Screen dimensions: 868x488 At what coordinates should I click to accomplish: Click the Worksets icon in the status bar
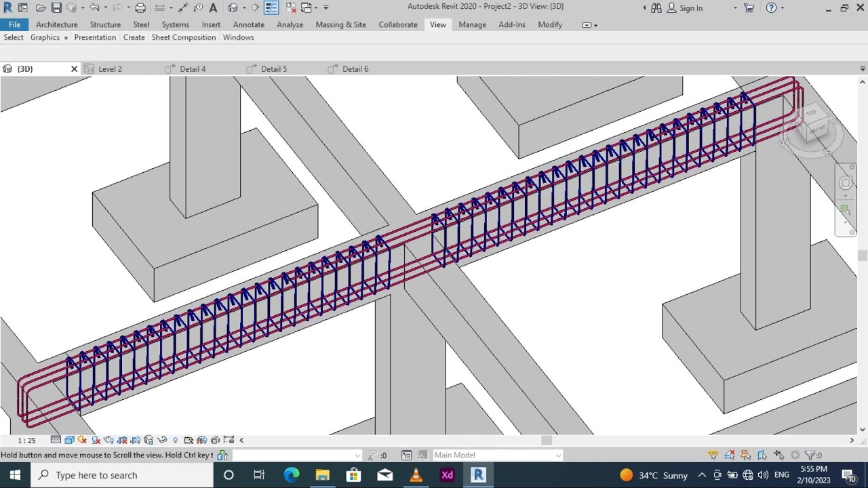(x=222, y=455)
